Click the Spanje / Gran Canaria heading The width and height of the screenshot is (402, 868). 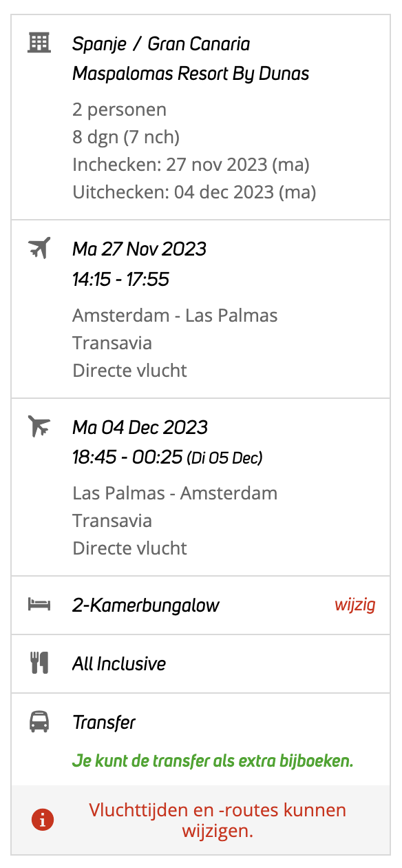(x=161, y=44)
